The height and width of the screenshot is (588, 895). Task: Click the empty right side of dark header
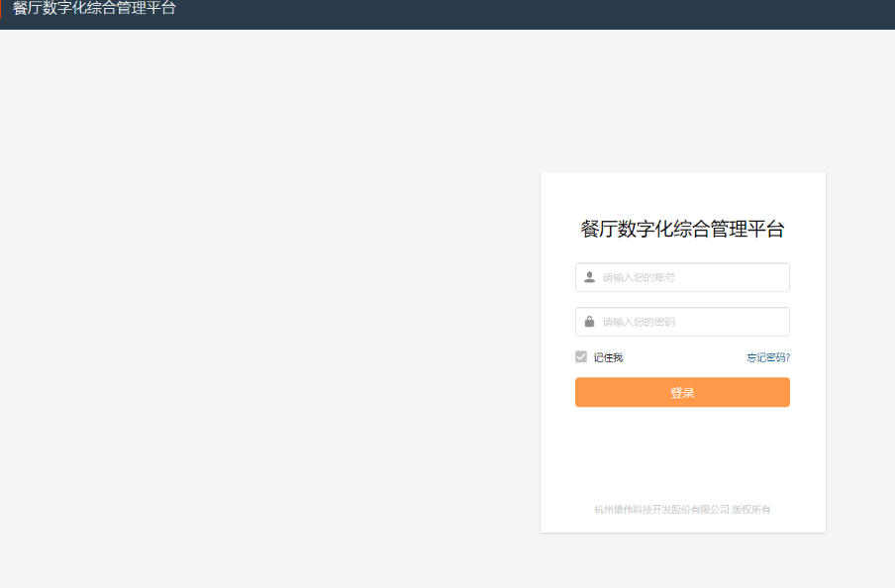pos(693,14)
